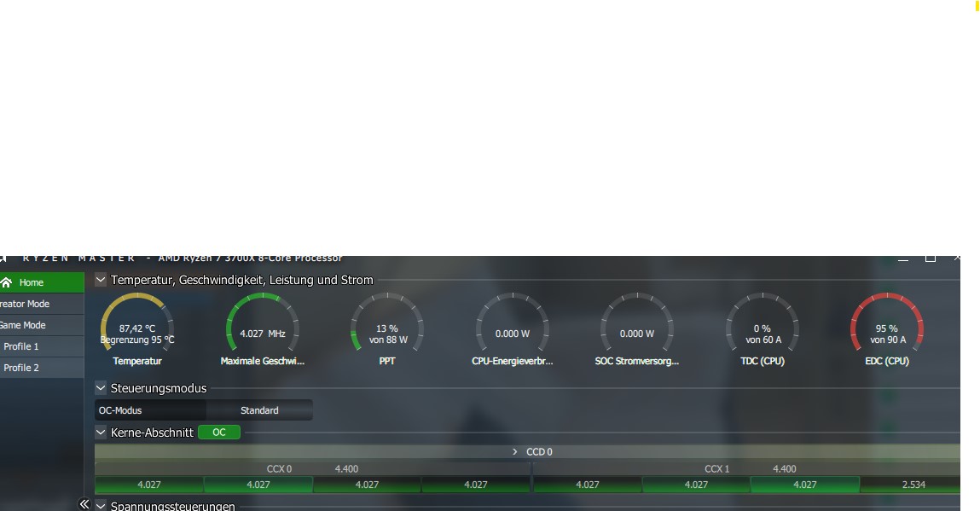This screenshot has height=511, width=980.
Task: Click the CCX 0 label
Action: pyautogui.click(x=280, y=468)
